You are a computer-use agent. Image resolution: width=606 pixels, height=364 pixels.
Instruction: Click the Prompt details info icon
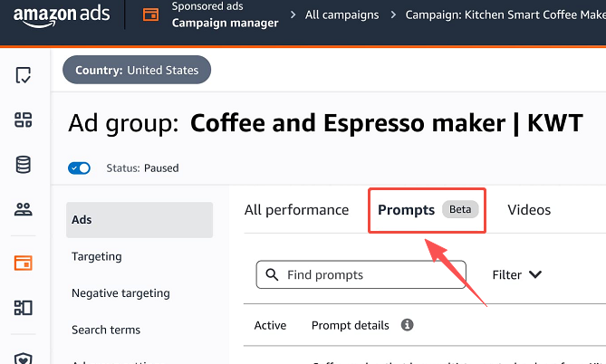407,325
